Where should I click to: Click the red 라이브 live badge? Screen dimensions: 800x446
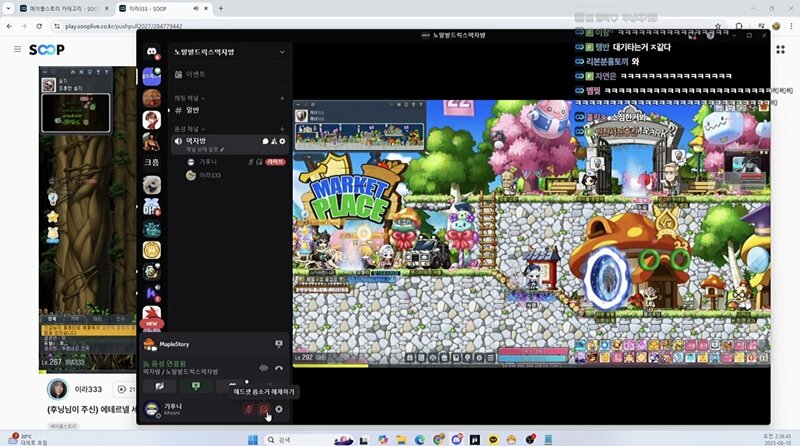(275, 162)
